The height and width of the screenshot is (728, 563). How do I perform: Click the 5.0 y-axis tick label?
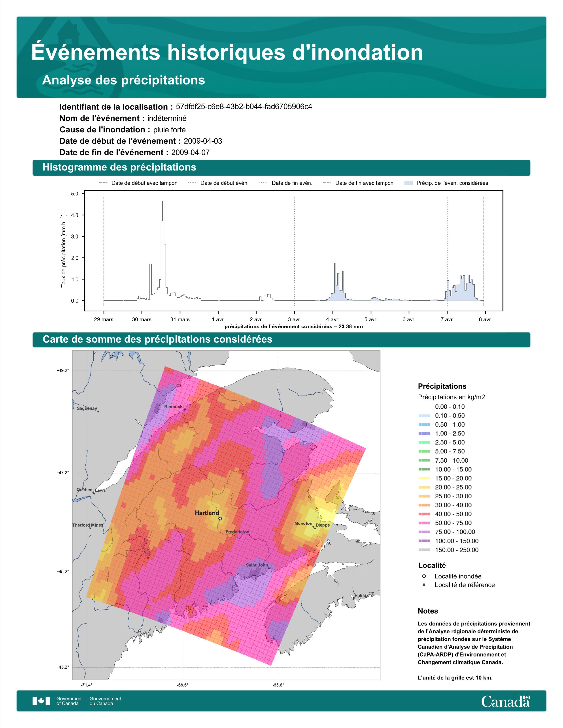coord(75,194)
